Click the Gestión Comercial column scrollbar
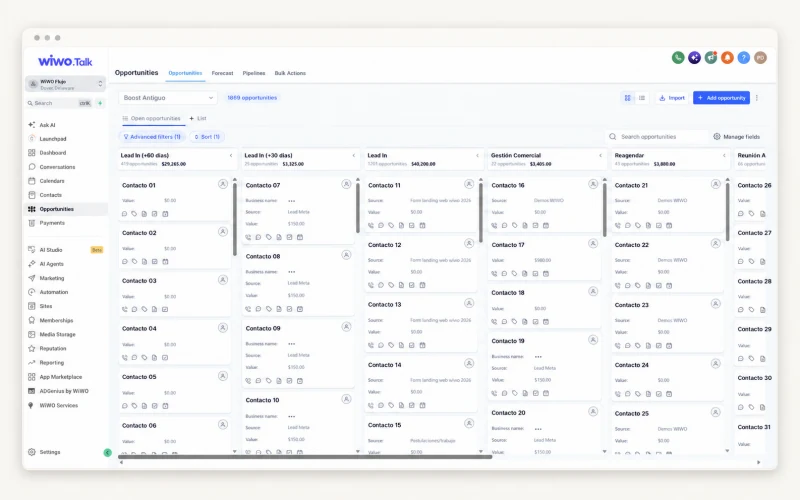This screenshot has width=800, height=500. pos(605,209)
